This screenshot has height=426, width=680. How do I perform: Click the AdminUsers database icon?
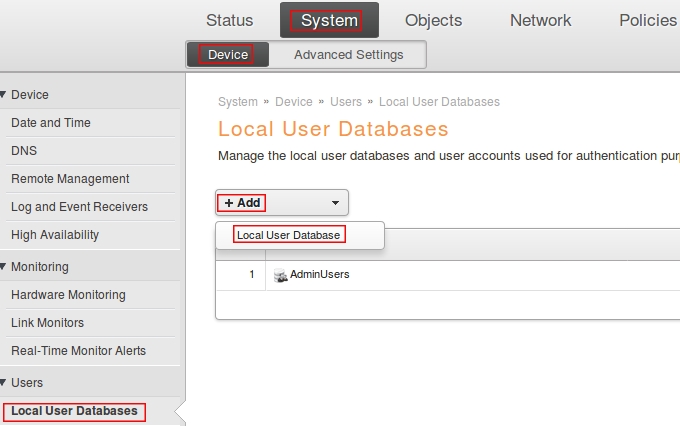tap(281, 275)
